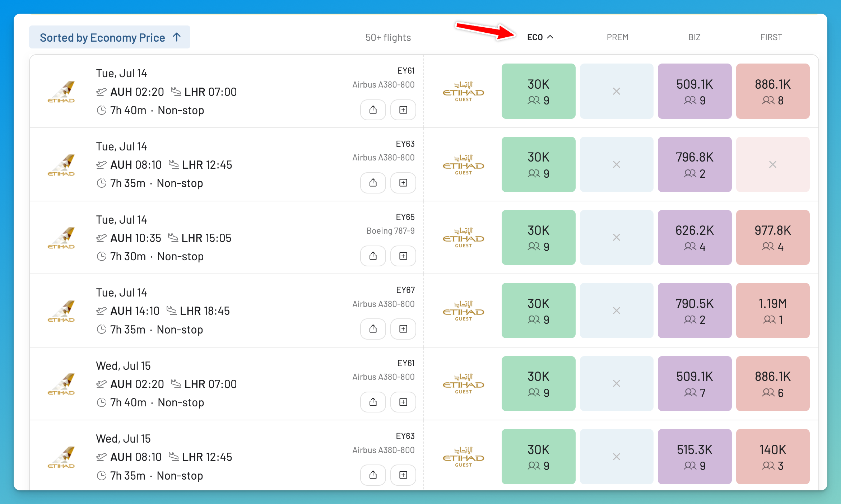Click Etihad Guest logo in EY67 row
841x504 pixels.
(463, 311)
